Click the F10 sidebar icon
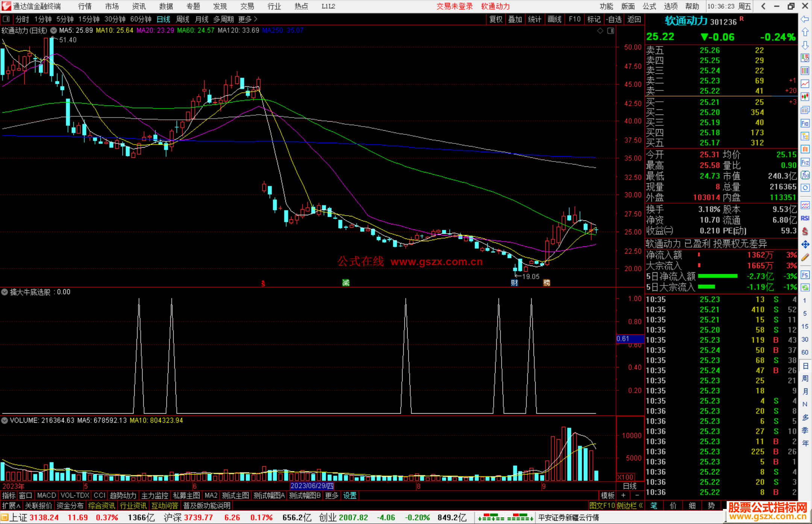This screenshot has width=812, height=524. [x=805, y=123]
